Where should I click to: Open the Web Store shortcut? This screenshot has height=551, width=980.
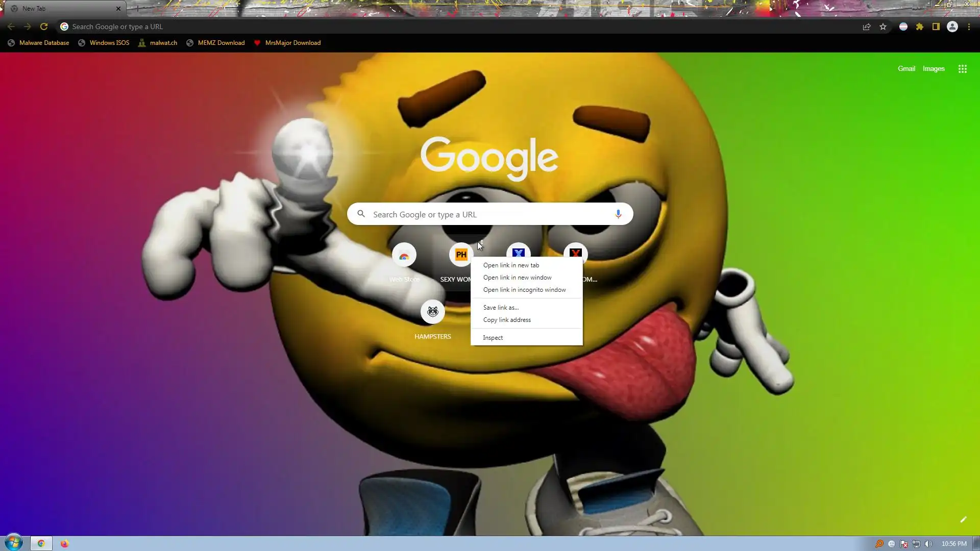(x=404, y=255)
